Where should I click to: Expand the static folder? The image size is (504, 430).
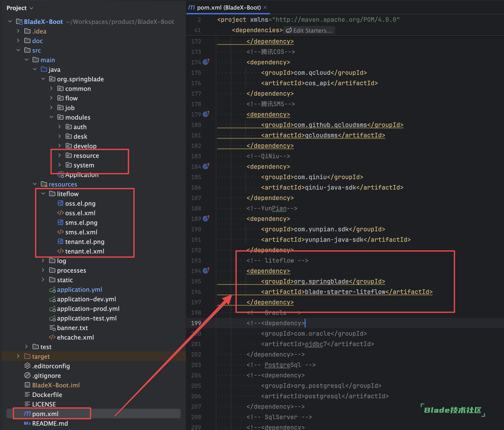pos(43,280)
